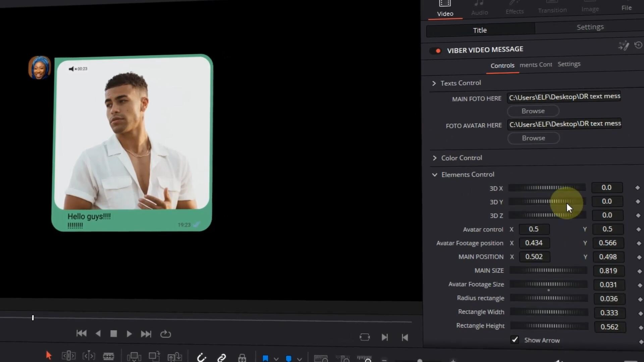
Task: Click Browse for FOTO AVATAR HERE
Action: [533, 138]
